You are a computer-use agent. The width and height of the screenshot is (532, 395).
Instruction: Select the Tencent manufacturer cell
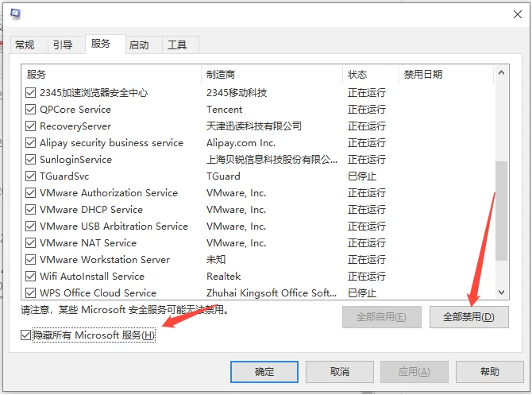coord(224,110)
